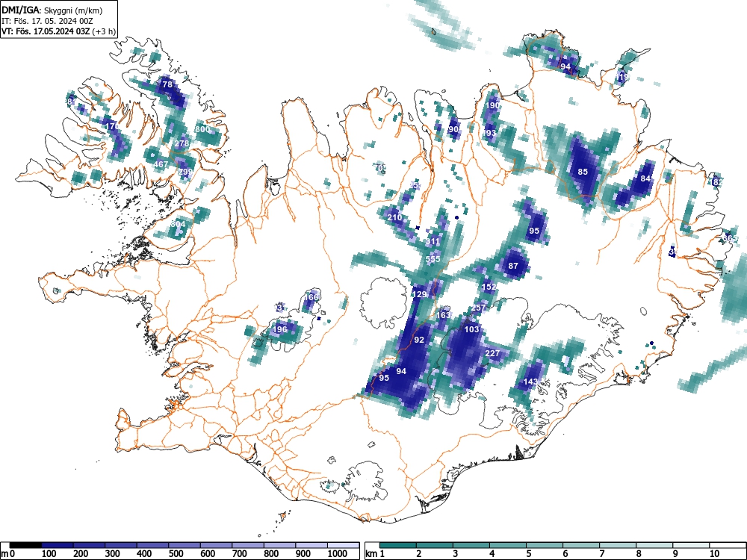The height and width of the screenshot is (560, 747).
Task: Click the '800' visibility value
Action: click(202, 129)
